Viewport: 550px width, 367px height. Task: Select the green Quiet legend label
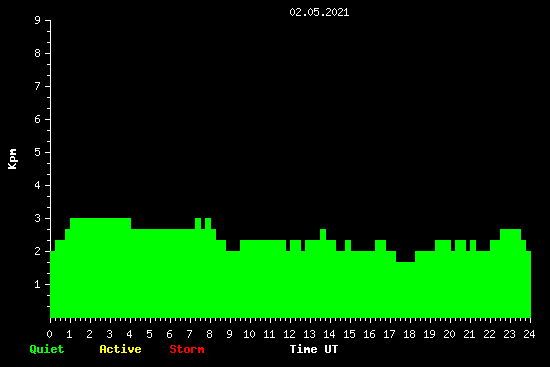(47, 349)
